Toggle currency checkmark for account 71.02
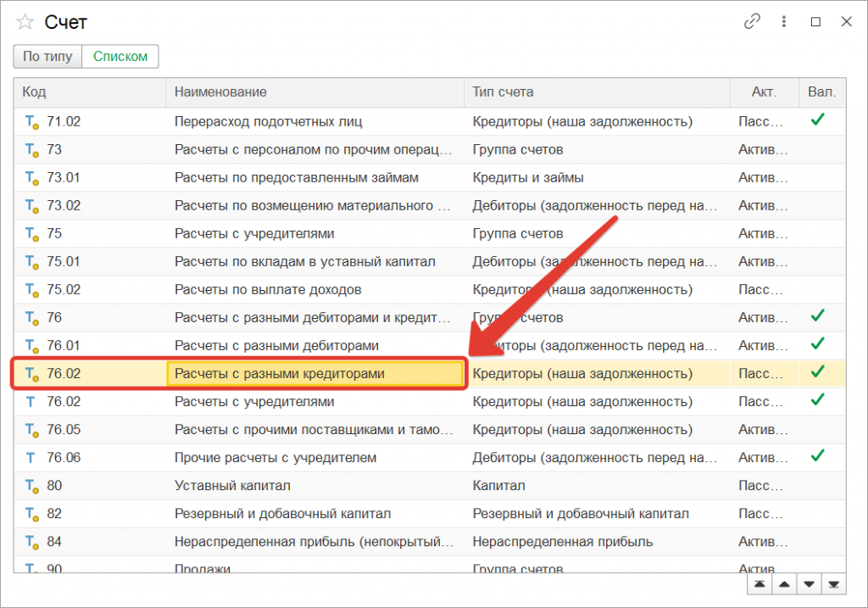This screenshot has width=868, height=608. click(x=817, y=120)
